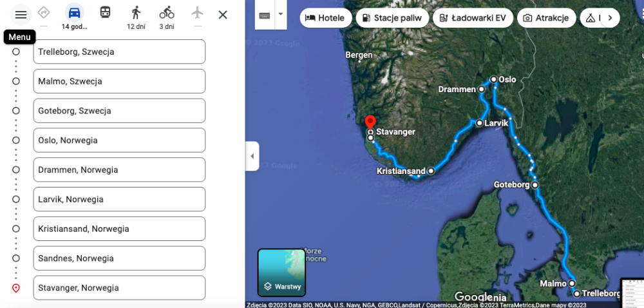This screenshot has width=644, height=308.
Task: Choose walking travel mode icon
Action: coord(136,13)
